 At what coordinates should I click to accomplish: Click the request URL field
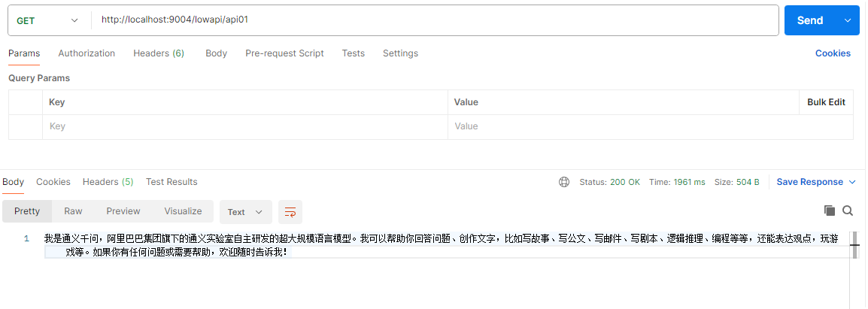435,20
